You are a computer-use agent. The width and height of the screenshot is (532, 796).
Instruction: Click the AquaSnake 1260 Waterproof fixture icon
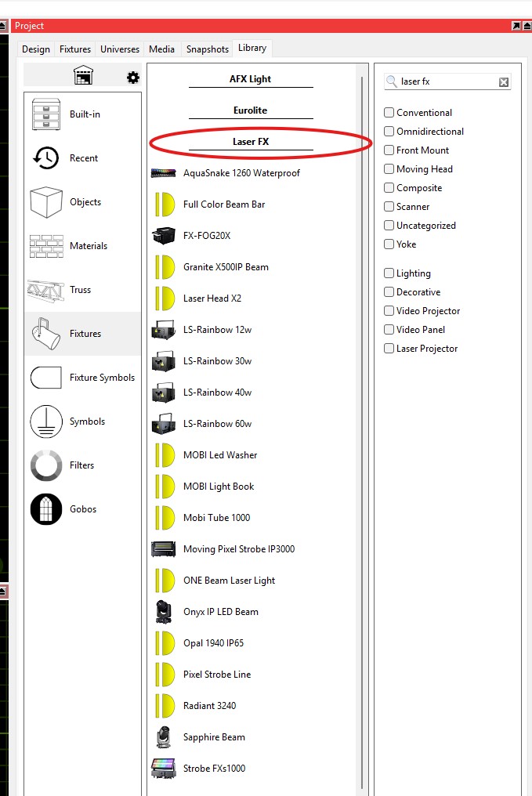click(164, 173)
